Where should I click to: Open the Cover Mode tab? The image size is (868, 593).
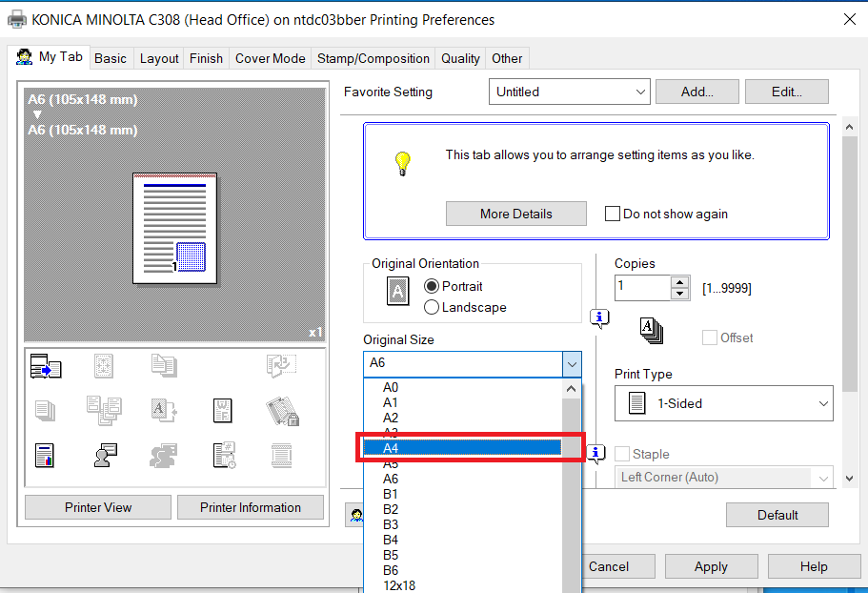click(x=271, y=59)
